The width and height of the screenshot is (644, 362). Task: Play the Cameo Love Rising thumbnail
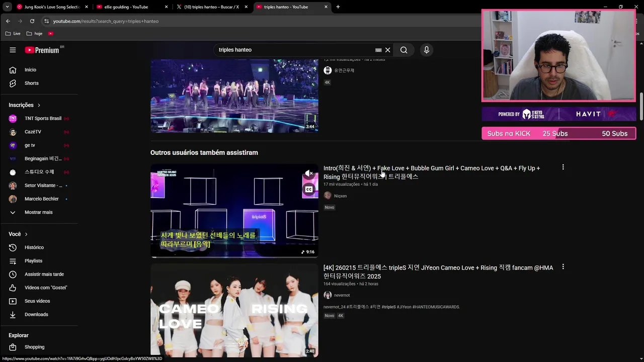pos(234,310)
